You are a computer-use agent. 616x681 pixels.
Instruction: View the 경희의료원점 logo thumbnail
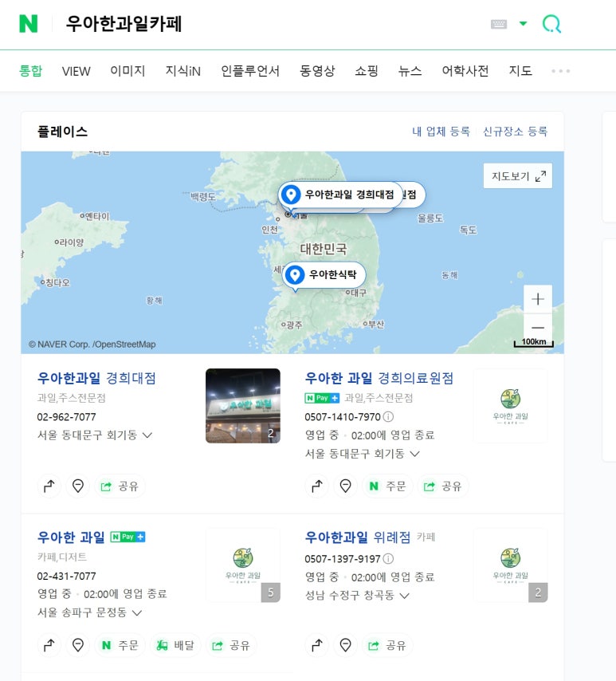coord(511,406)
